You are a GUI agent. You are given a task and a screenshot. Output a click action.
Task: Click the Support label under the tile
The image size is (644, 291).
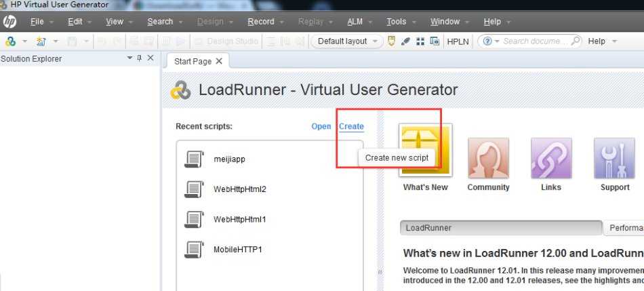pyautogui.click(x=615, y=187)
